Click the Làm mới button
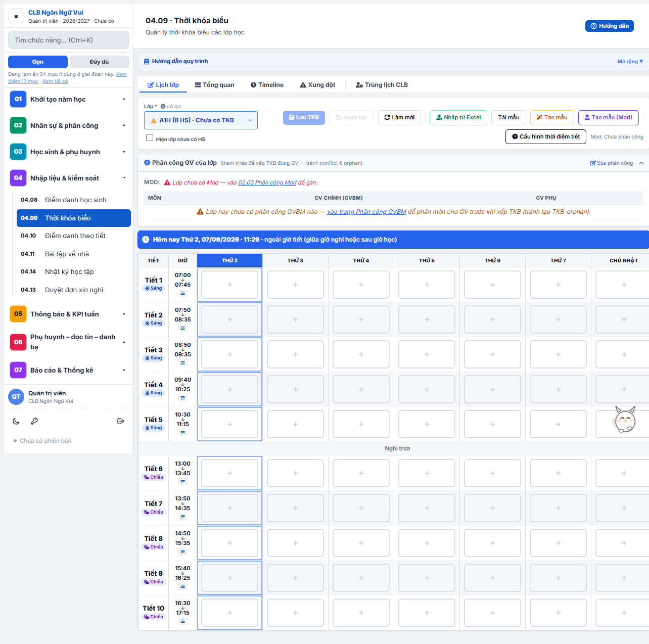 (x=399, y=117)
